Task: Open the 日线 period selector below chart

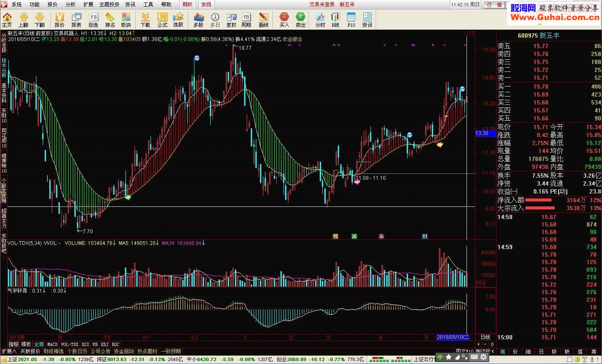Action: [x=485, y=337]
